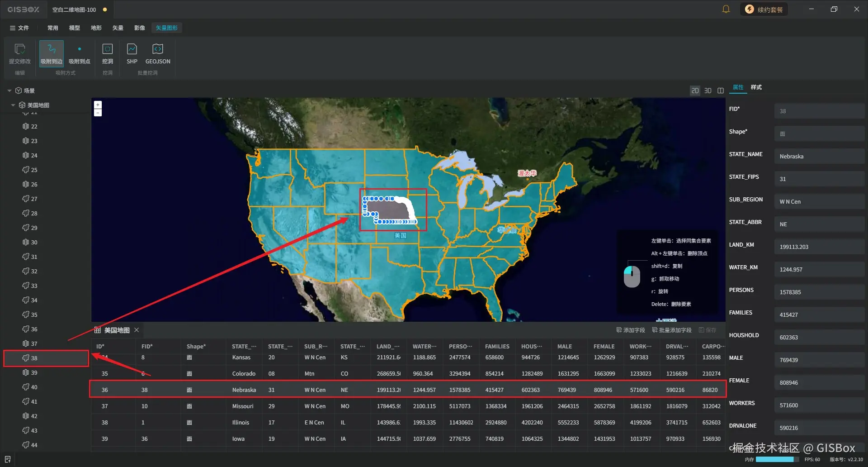The width and height of the screenshot is (868, 467).
Task: Click the notification bell icon
Action: [x=726, y=9]
